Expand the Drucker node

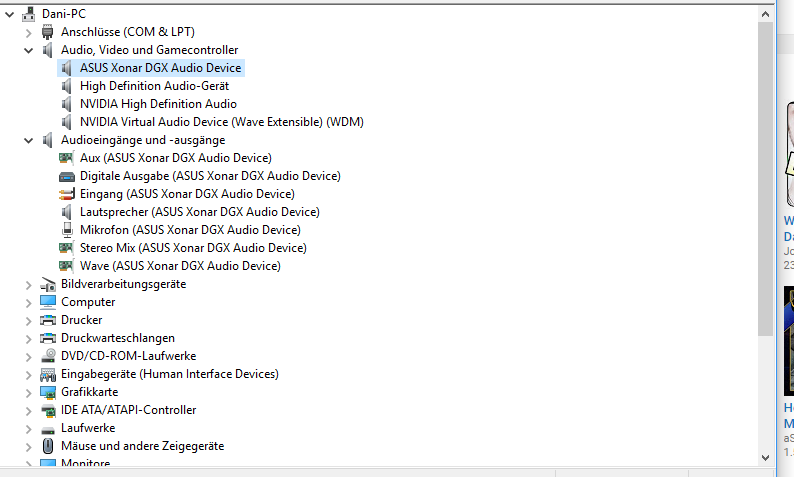[28, 321]
